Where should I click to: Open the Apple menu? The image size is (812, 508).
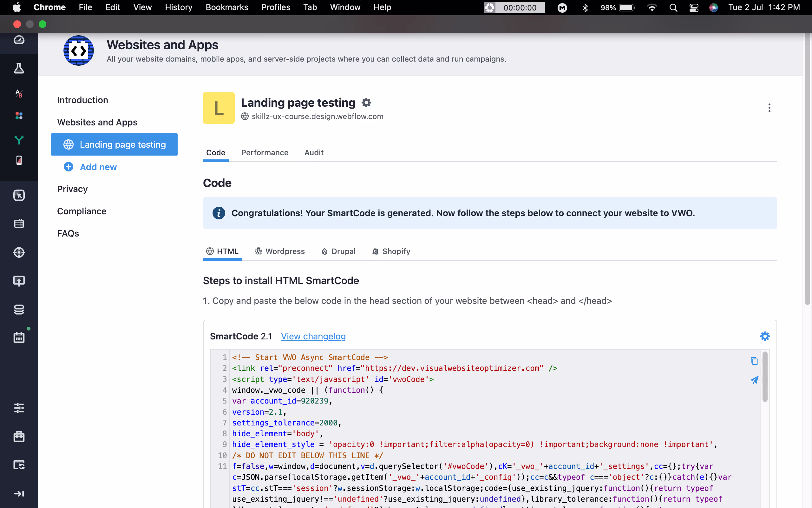coord(16,7)
